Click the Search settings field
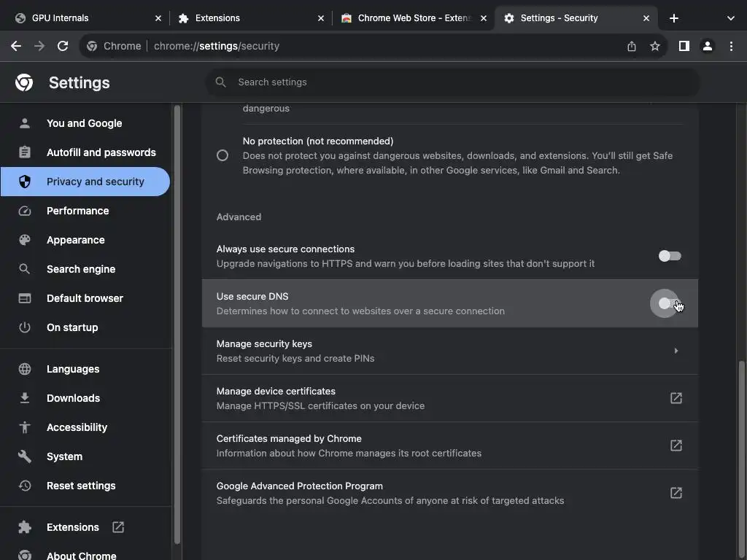 452,82
